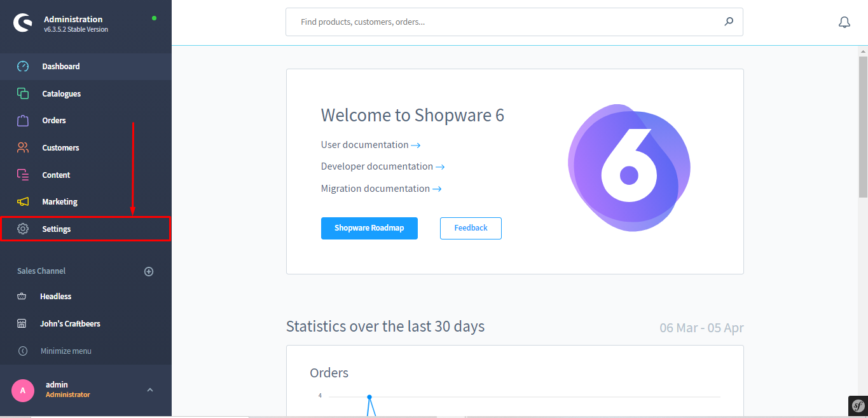Screen dimensions: 868x418
Task: Open Settings menu item
Action: 86,229
